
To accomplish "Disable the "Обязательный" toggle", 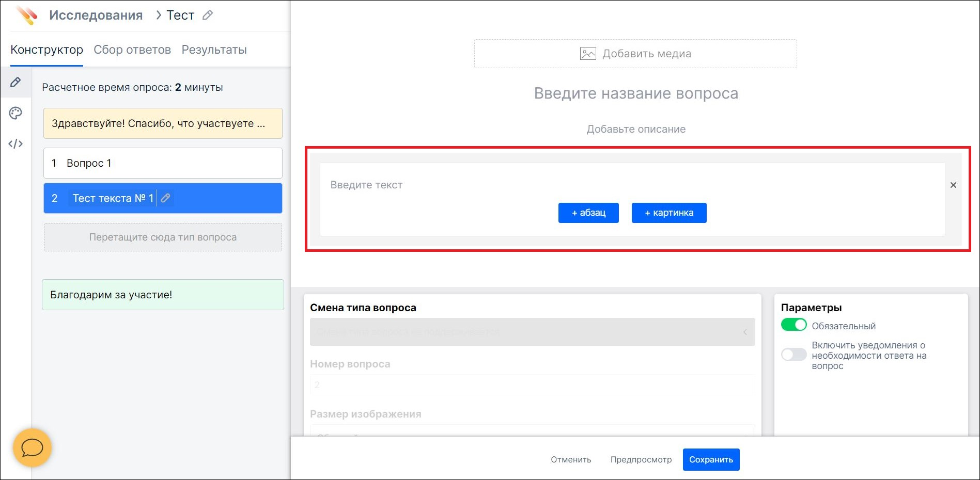I will (x=794, y=325).
